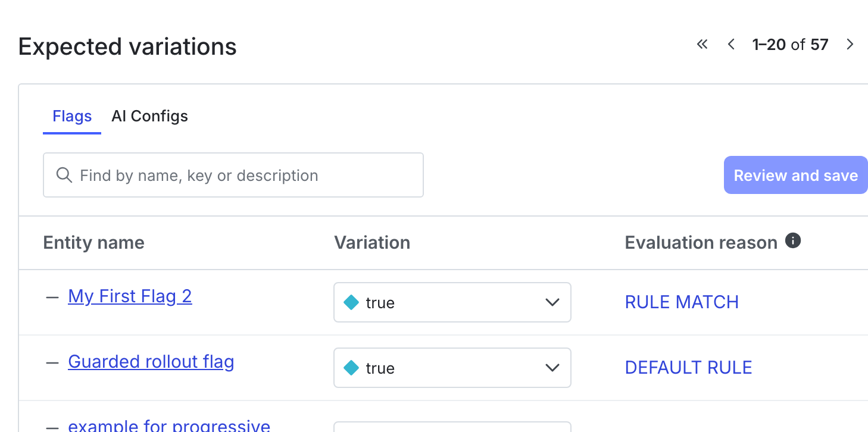
Task: Go to previous page with left chevron
Action: 731,44
